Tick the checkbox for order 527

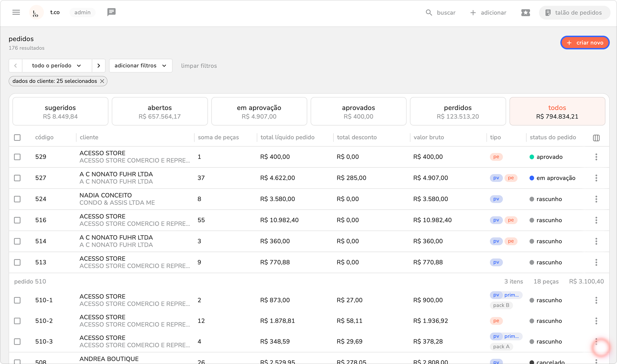[17, 178]
